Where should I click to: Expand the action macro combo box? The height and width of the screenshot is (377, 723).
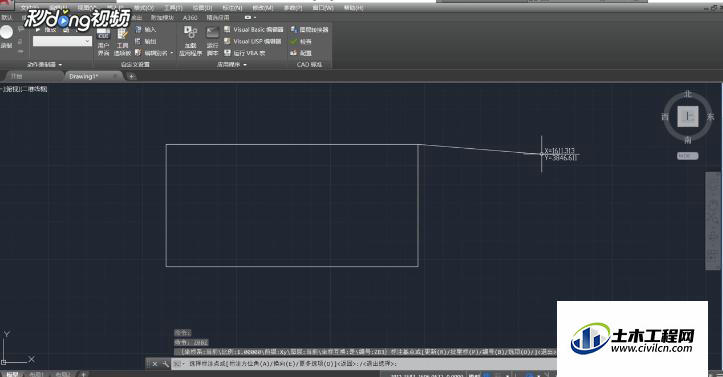[87, 41]
